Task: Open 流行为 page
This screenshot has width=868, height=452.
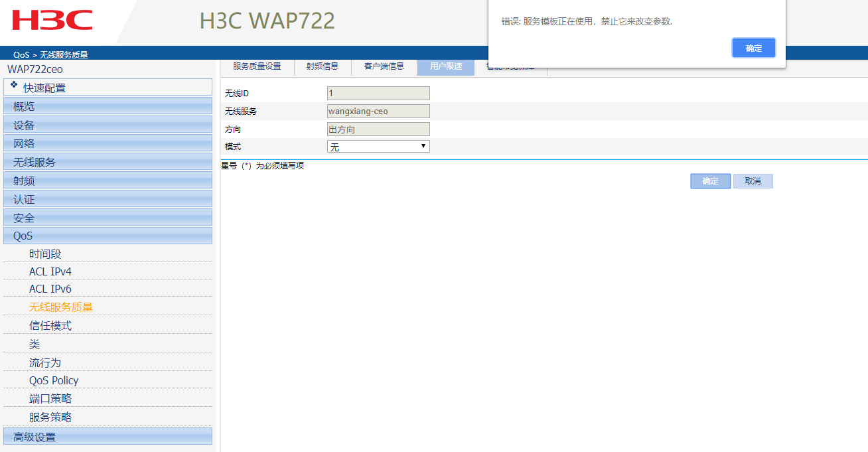Action: click(x=45, y=363)
